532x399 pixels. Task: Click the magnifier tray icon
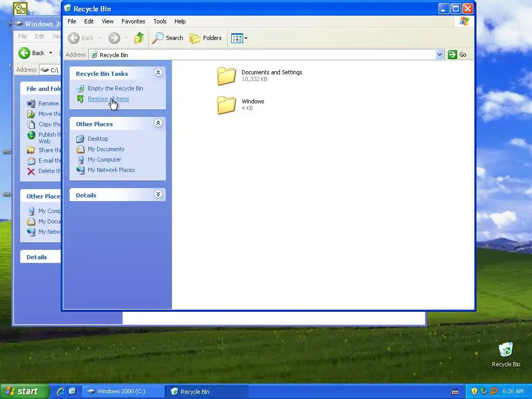click(x=494, y=391)
